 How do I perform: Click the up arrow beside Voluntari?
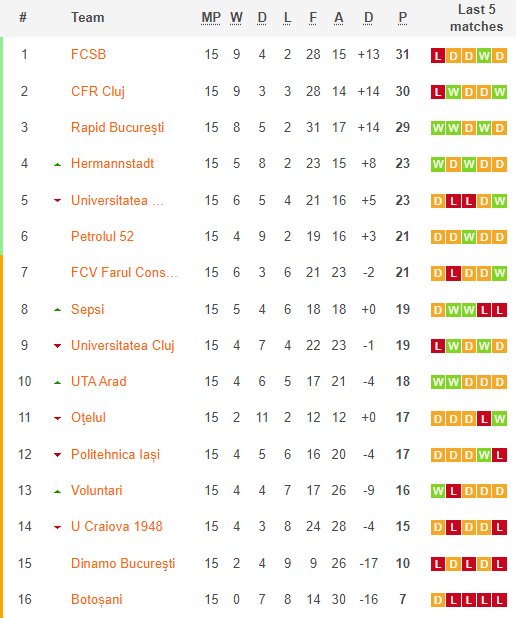58,491
